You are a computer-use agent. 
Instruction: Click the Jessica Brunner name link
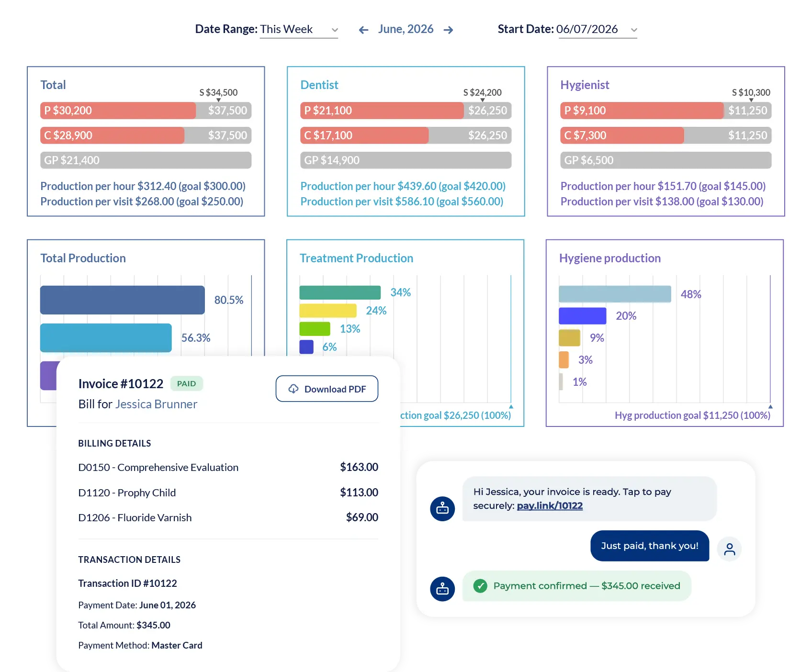point(156,404)
